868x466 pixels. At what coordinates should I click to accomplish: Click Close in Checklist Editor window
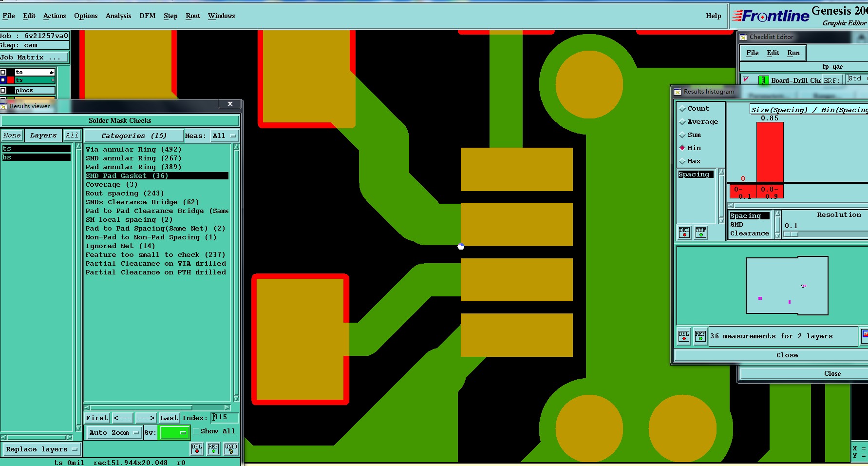pyautogui.click(x=832, y=373)
